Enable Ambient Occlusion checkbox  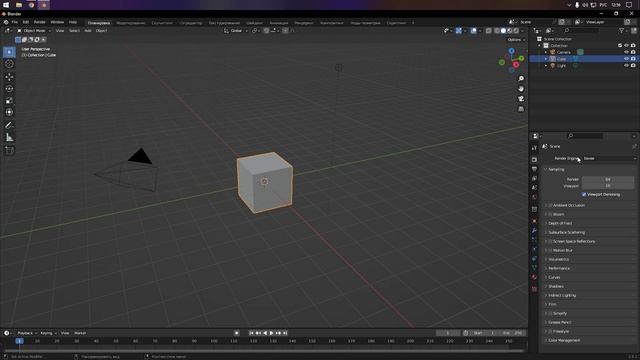(550, 205)
